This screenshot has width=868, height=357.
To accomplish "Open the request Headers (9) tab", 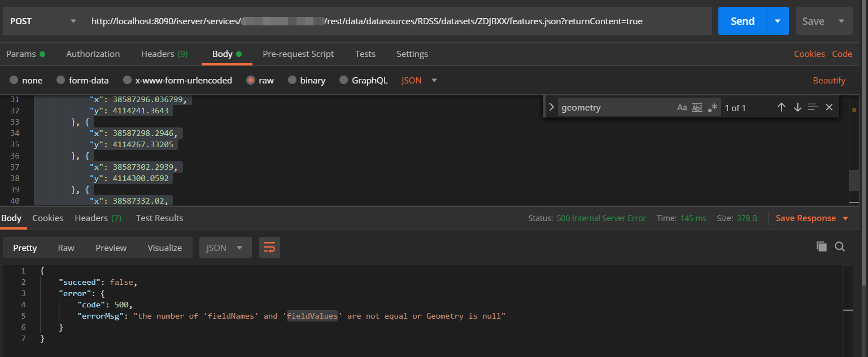I will point(164,54).
